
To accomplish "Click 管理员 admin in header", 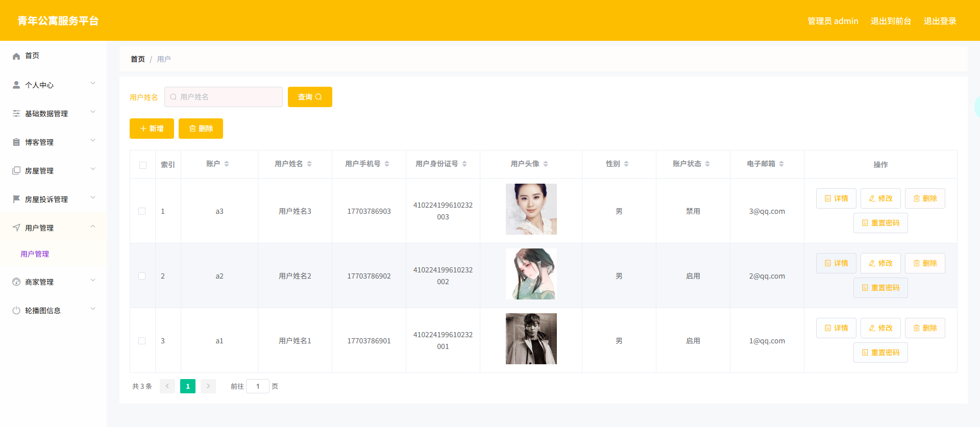I will (x=832, y=21).
